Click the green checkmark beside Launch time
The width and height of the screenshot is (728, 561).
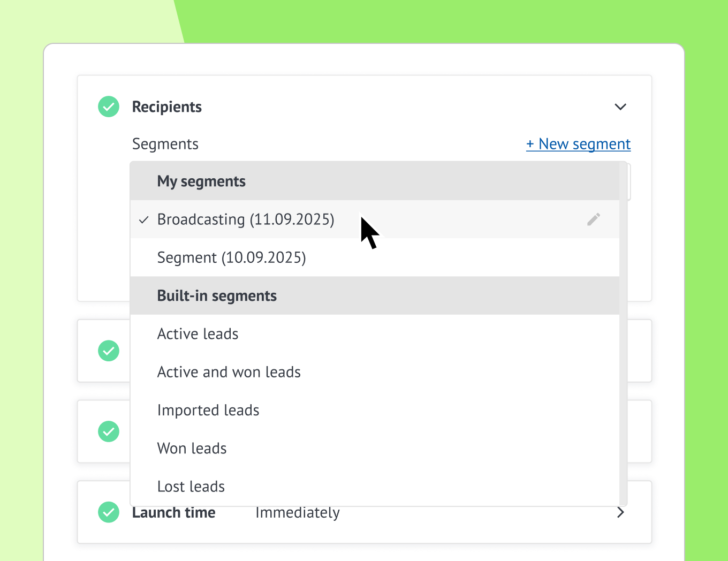pos(109,512)
